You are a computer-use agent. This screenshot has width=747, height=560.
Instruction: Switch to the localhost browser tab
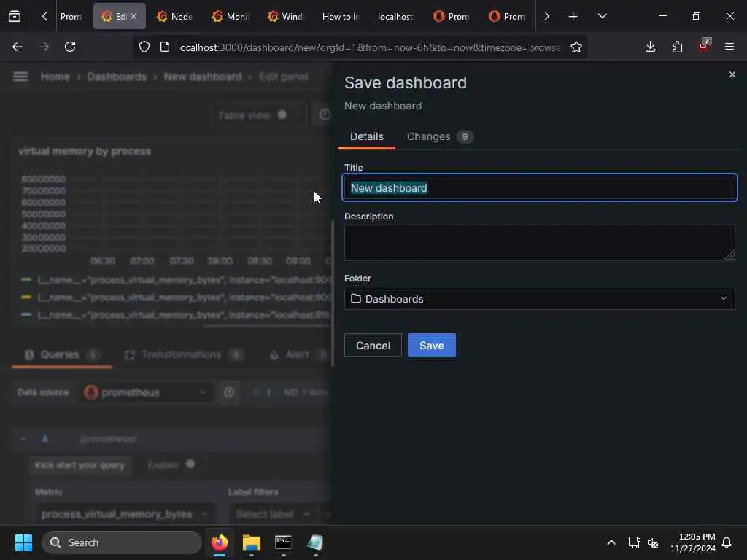(x=396, y=17)
